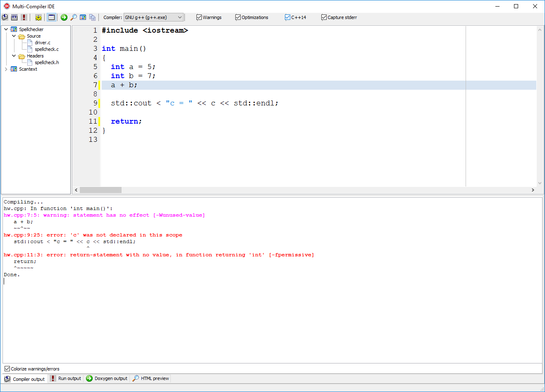Viewport: 545px width, 392px height.
Task: Select spellcheck.h in the project tree
Action: click(47, 62)
